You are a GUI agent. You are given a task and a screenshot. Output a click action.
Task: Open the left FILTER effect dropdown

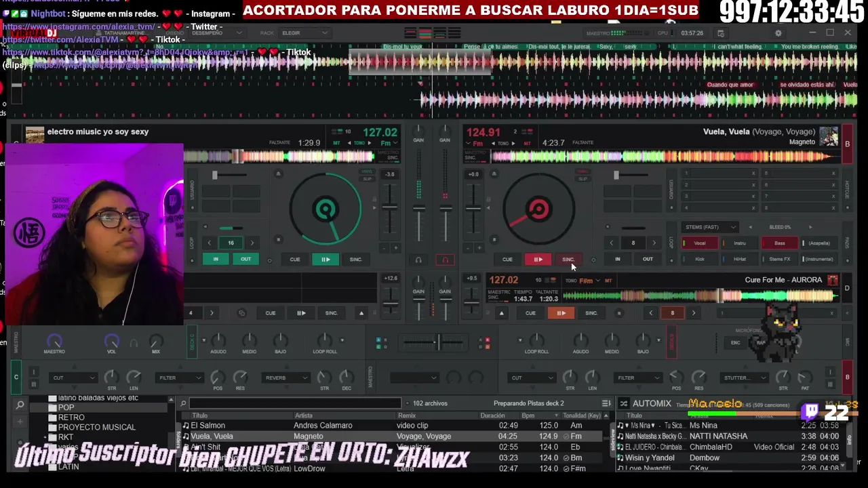tap(178, 378)
